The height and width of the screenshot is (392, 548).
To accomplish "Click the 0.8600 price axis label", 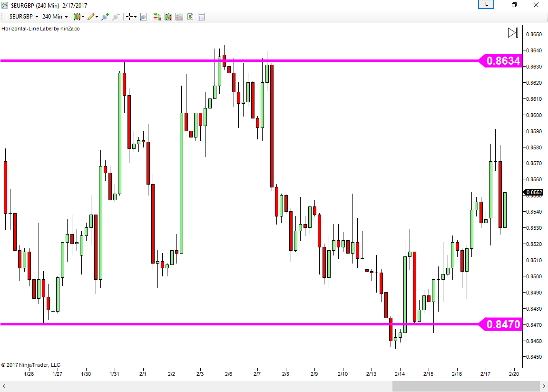I will click(x=534, y=115).
